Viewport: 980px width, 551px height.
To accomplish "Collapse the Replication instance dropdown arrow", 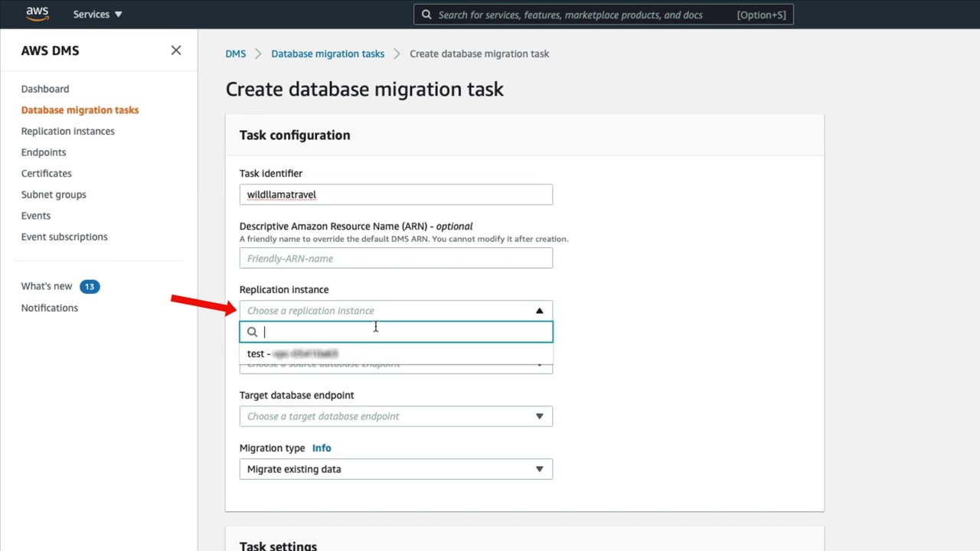I will pyautogui.click(x=539, y=311).
